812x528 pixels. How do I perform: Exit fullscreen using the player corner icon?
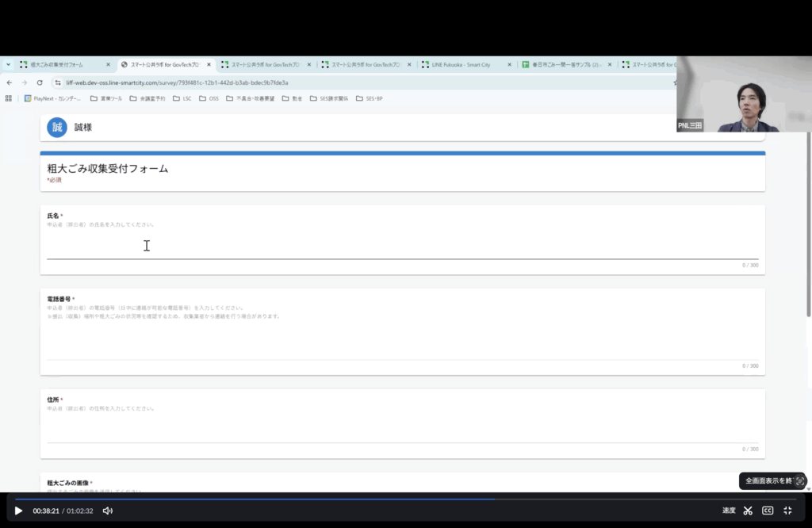(x=787, y=511)
